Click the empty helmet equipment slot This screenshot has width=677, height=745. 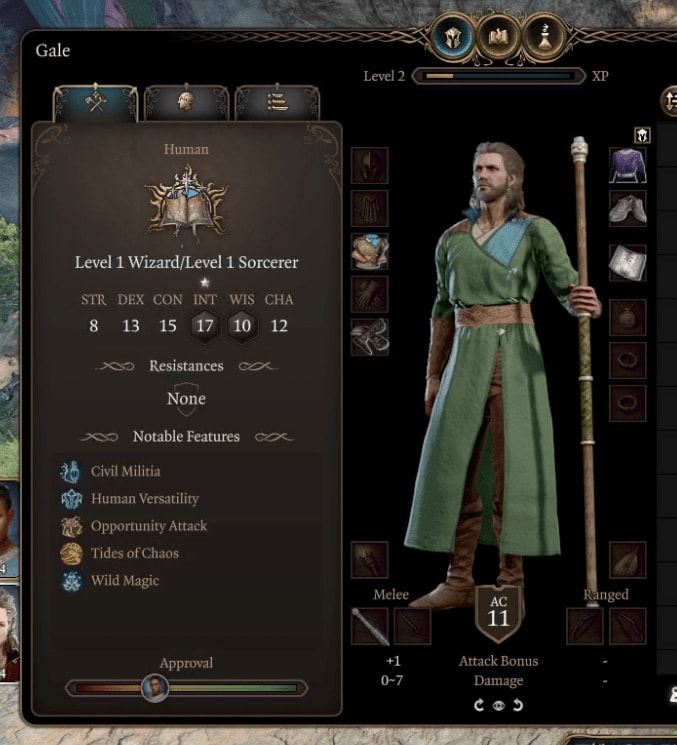(x=370, y=165)
